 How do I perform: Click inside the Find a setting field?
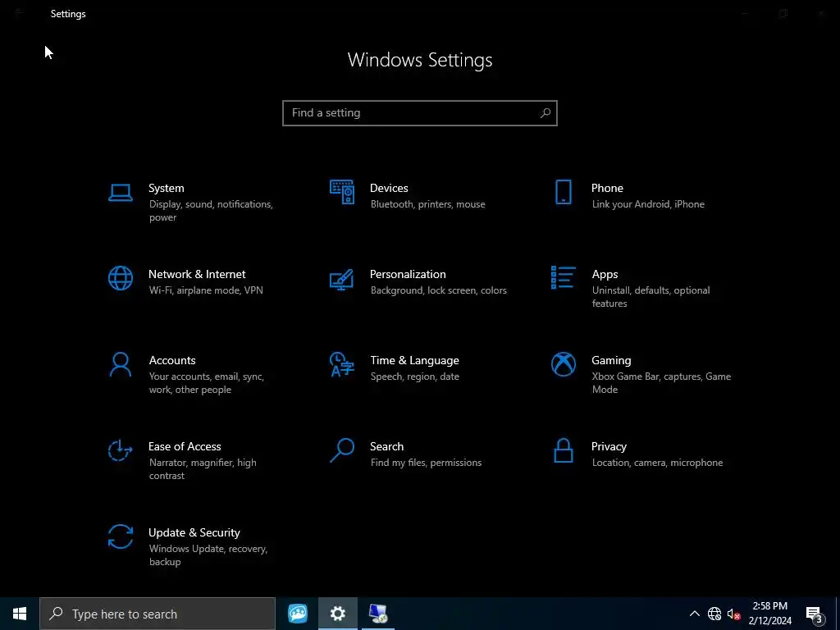(420, 113)
